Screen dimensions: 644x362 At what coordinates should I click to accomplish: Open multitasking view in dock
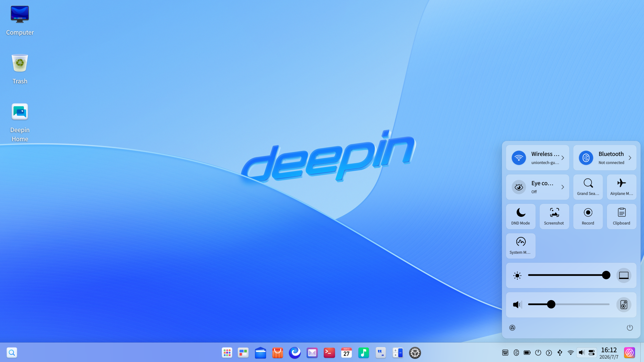(x=243, y=353)
